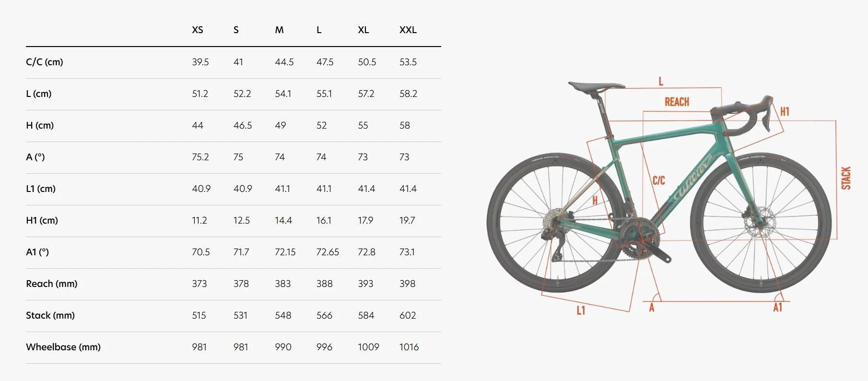868x381 pixels.
Task: Click the C/C label on frame diagram
Action: point(659,180)
